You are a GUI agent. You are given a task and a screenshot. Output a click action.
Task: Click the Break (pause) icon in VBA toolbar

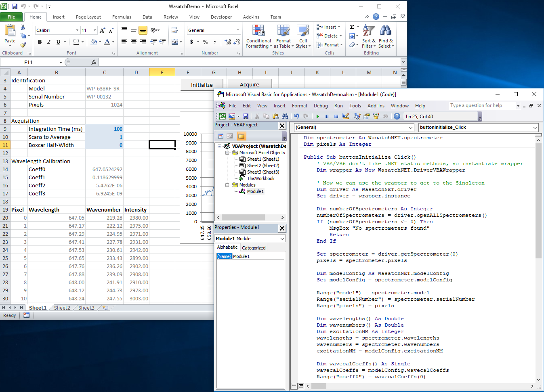point(327,116)
